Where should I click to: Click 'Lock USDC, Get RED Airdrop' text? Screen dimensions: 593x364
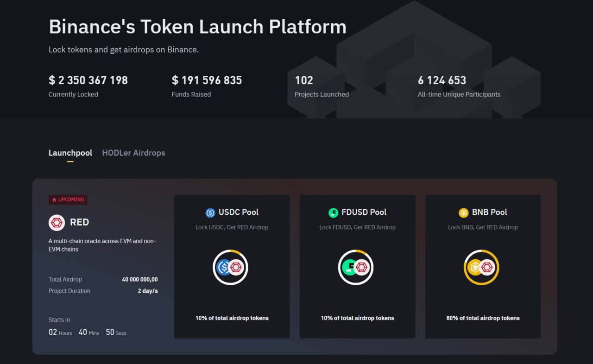tap(232, 227)
